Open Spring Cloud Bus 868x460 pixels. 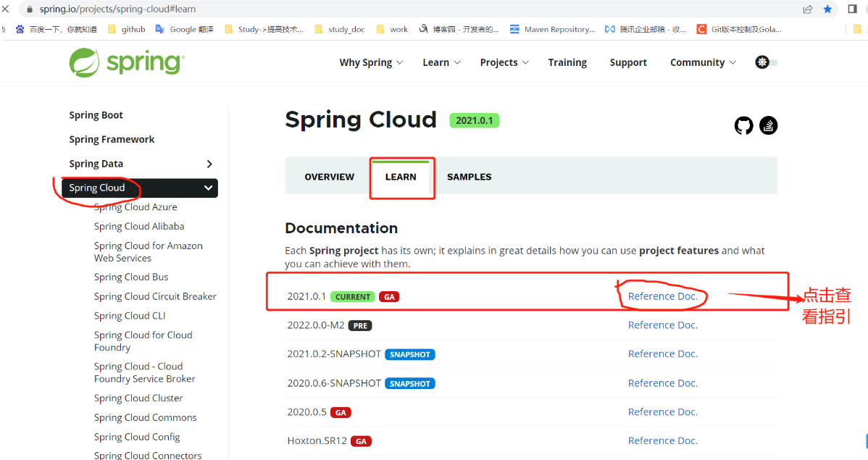(131, 277)
